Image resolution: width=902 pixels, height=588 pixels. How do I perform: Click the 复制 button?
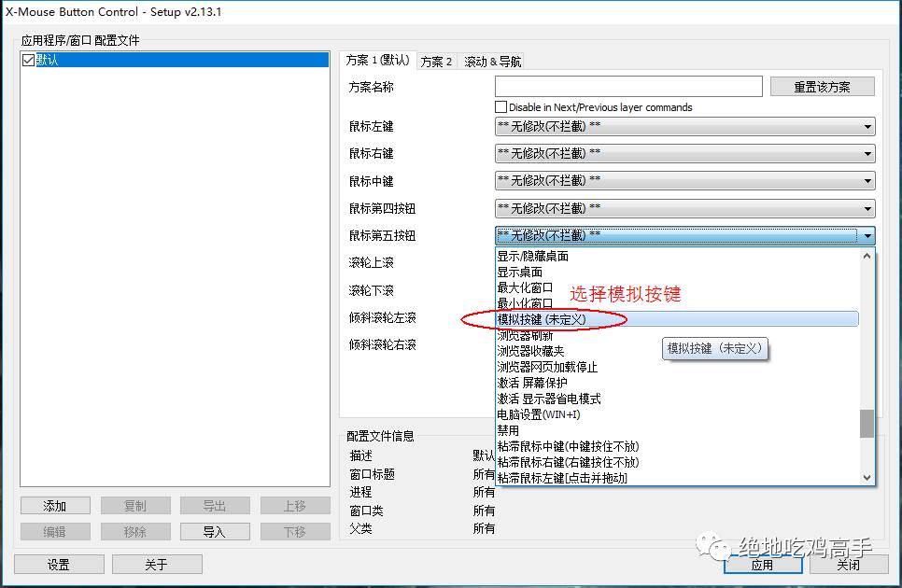(135, 506)
